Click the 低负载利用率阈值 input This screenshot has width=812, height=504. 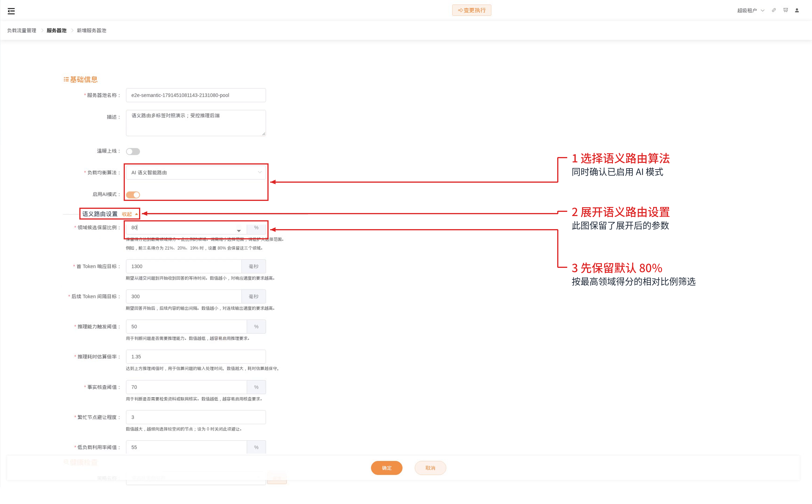pyautogui.click(x=186, y=447)
